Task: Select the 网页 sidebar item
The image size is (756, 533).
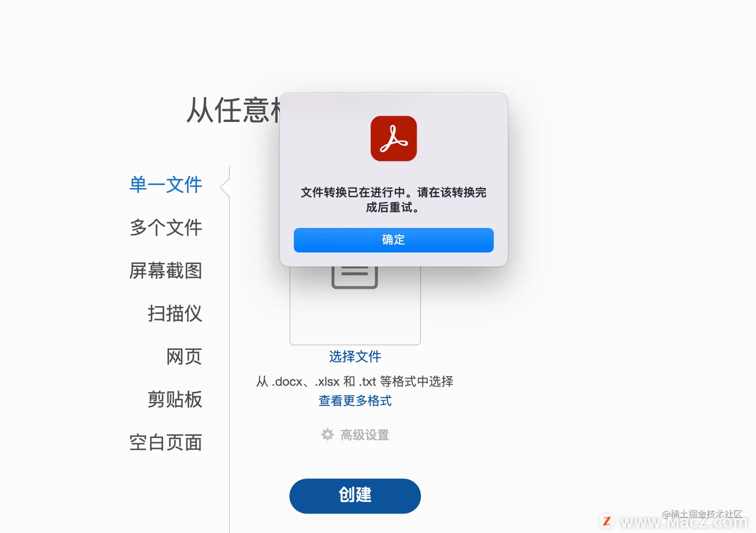Action: tap(184, 356)
